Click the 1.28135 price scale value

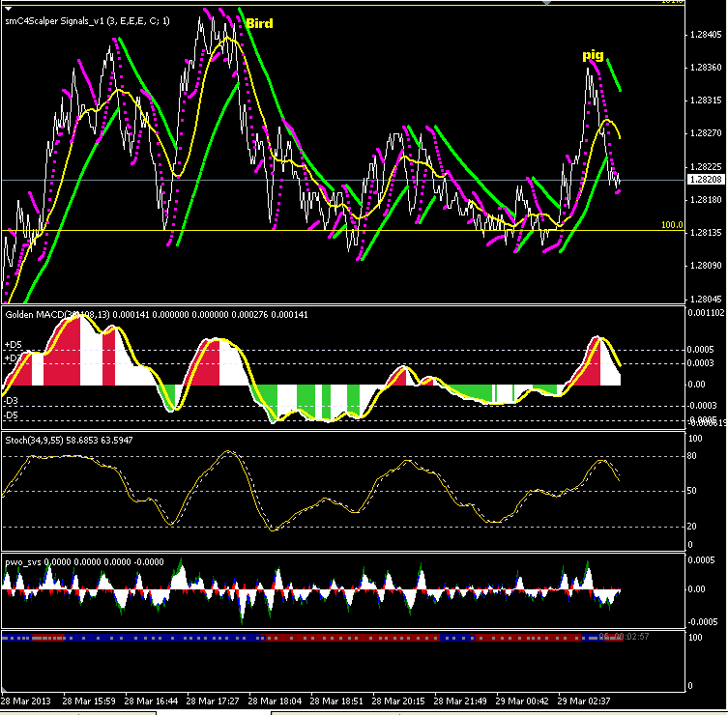(706, 233)
